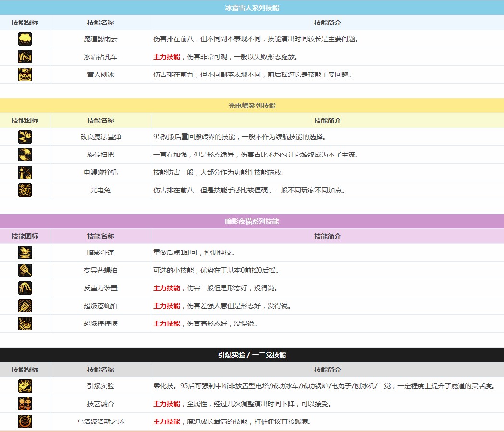Click the 光电兔 skill icon
Viewport: 504px width, 432px height.
25,190
